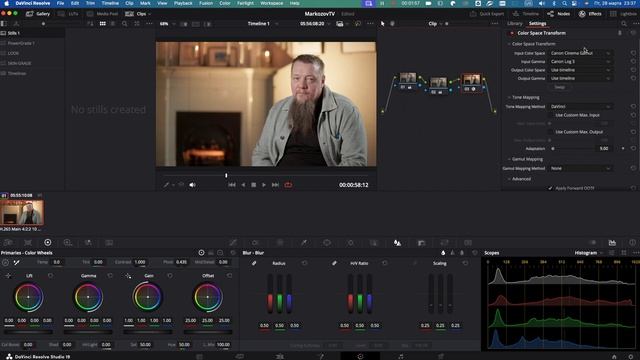Toggle the Clips panel button

[138, 14]
